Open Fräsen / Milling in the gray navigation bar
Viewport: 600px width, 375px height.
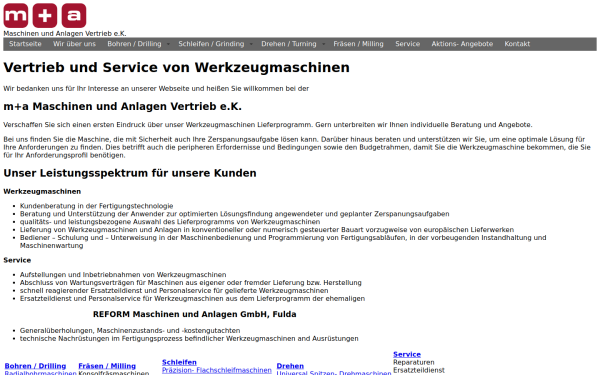358,44
